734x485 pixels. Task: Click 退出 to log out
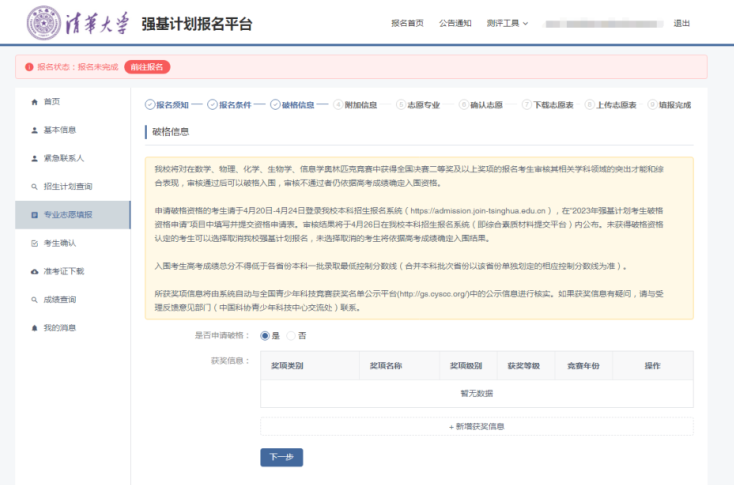click(682, 23)
